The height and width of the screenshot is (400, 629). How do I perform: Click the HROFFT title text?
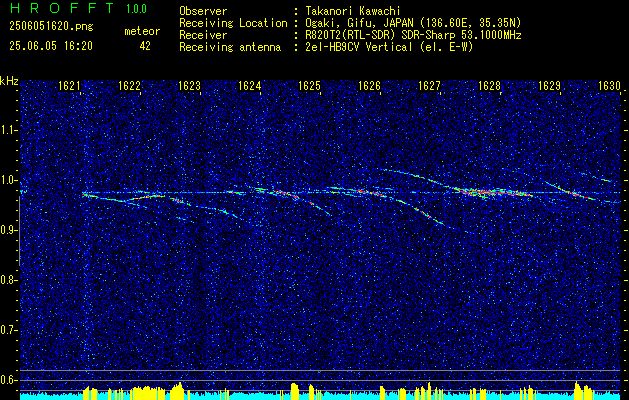[63, 8]
